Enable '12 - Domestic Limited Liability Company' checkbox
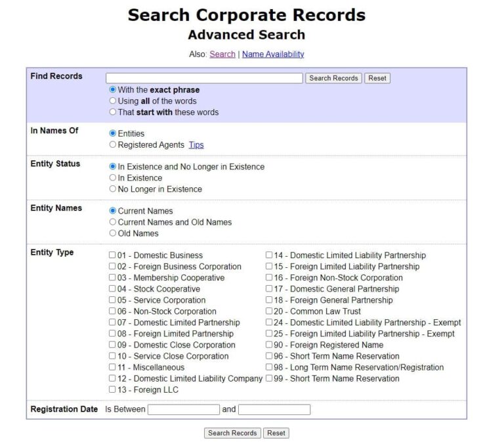 tap(113, 379)
